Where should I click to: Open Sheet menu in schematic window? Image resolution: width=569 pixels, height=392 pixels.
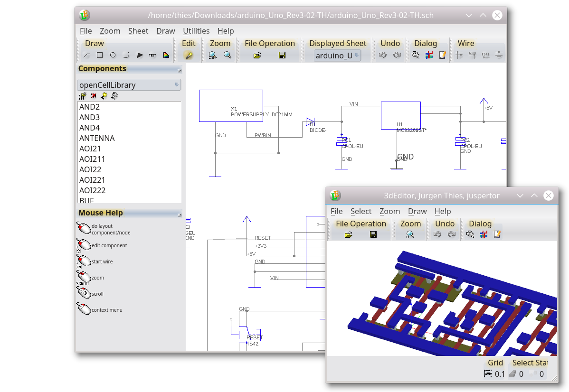[x=138, y=31]
